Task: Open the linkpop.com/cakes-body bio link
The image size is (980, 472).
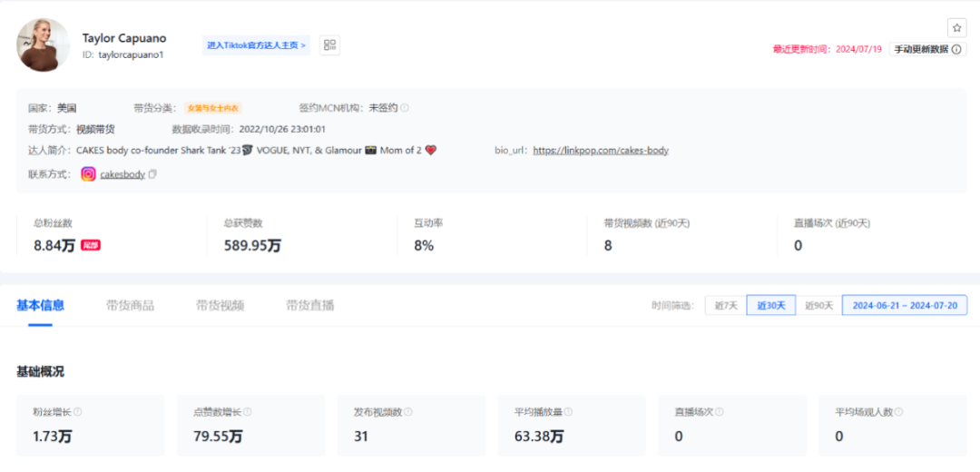Action: [601, 150]
